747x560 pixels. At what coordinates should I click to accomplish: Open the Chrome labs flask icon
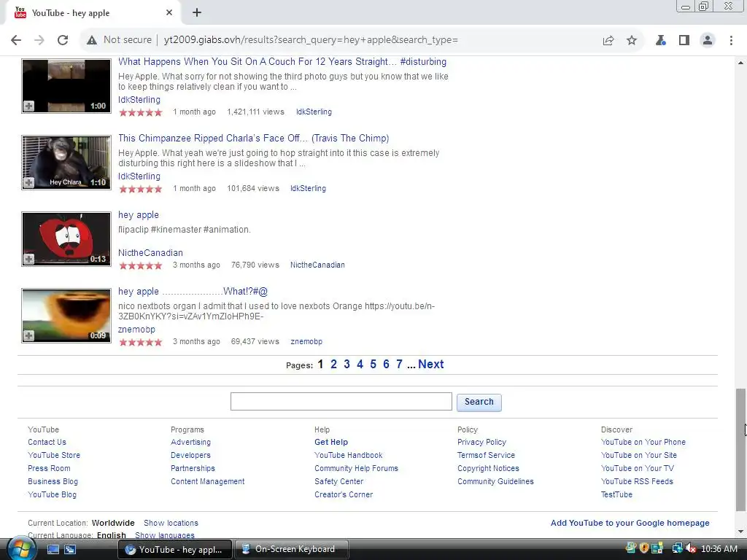tap(660, 40)
